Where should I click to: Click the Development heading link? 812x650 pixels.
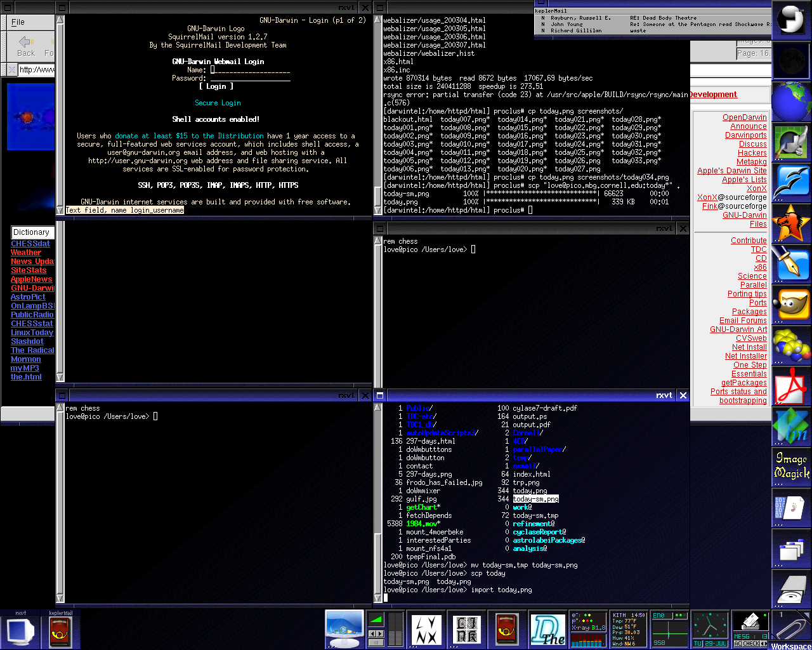click(x=714, y=95)
